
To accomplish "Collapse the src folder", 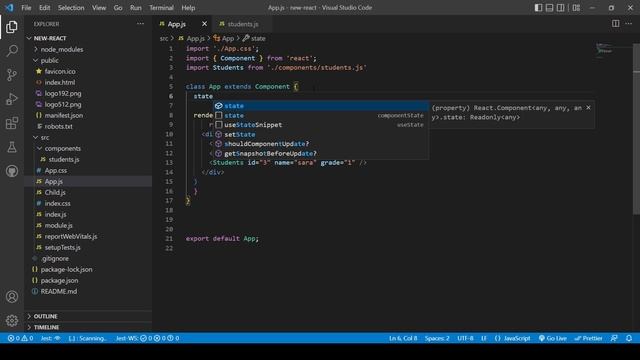I will [88, 138].
